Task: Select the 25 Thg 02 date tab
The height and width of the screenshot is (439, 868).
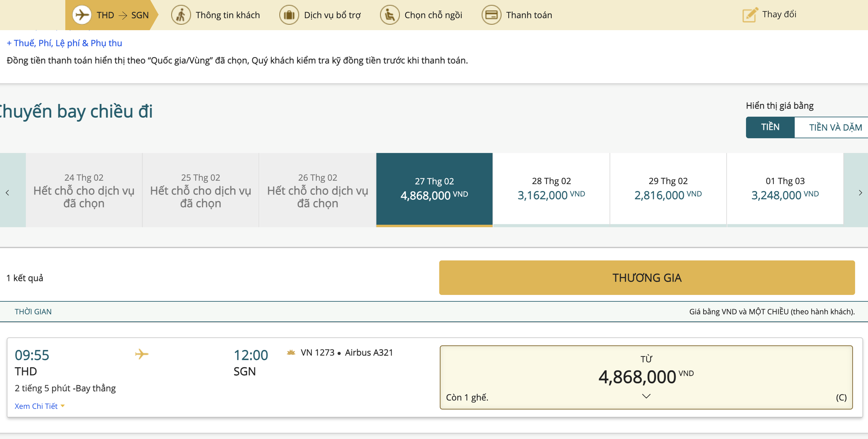Action: coord(201,190)
